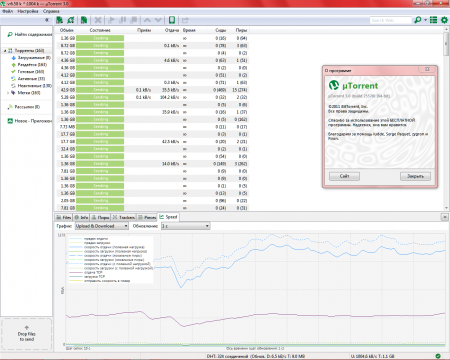450x360 pixels.
Task: Select Найти содержимое in the sidebar
Action: tap(30, 34)
